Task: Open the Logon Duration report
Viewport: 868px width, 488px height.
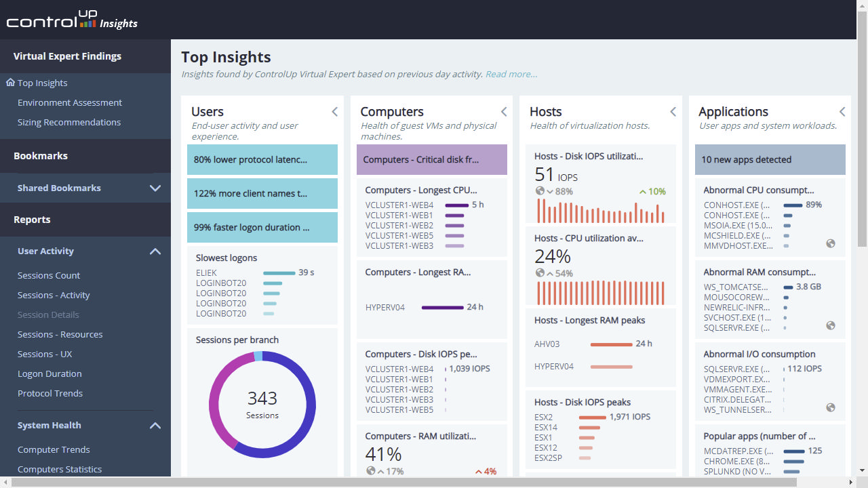Action: click(50, 373)
